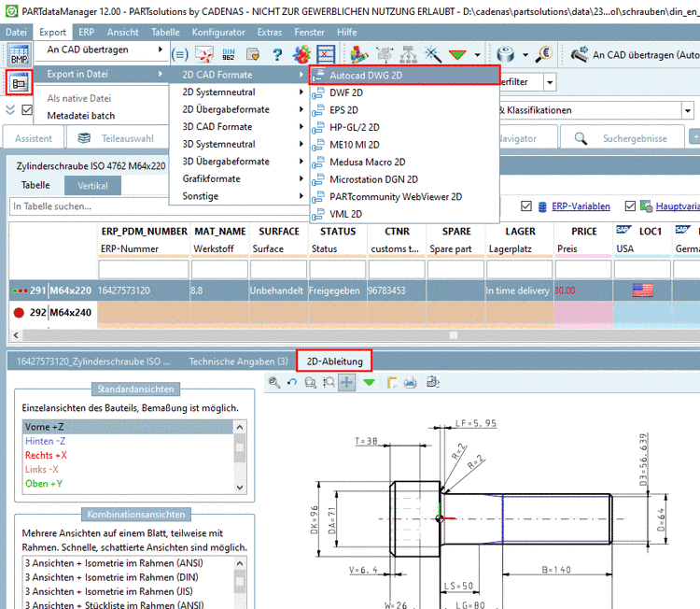Click the green triangle in 2D view toolbar

click(369, 382)
